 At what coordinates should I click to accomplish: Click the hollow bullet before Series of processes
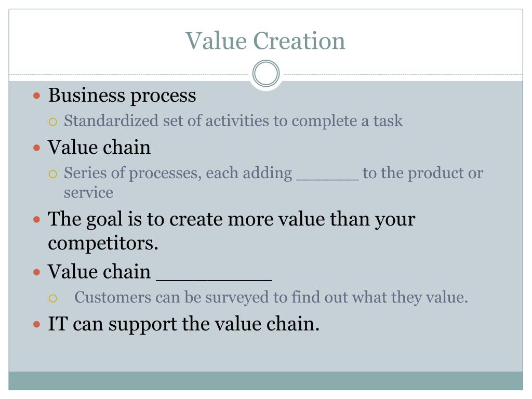(x=53, y=174)
